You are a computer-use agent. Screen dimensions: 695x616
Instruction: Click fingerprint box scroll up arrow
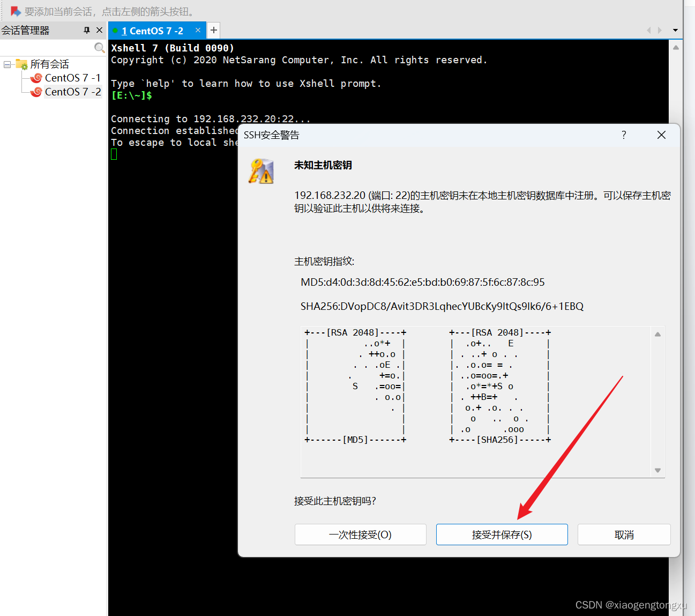pos(657,334)
